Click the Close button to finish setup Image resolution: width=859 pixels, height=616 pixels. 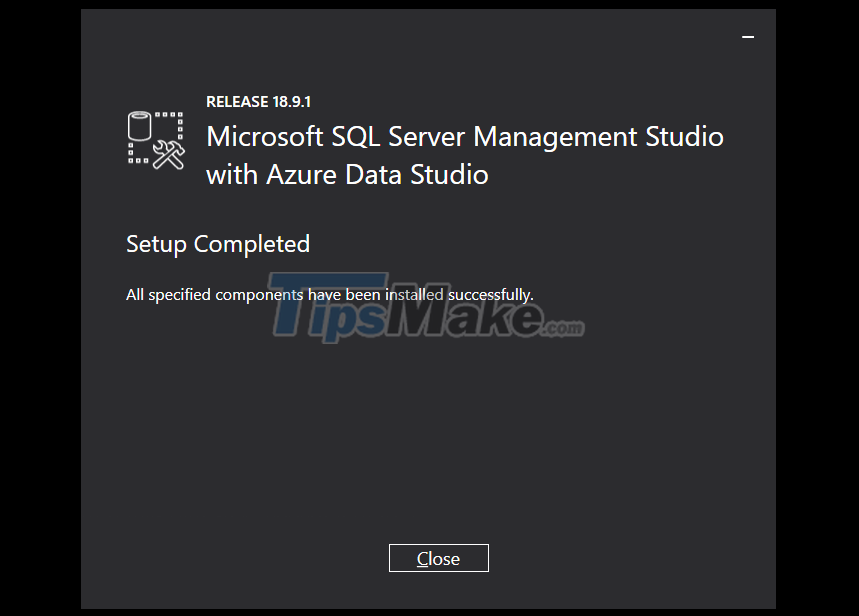pyautogui.click(x=438, y=558)
